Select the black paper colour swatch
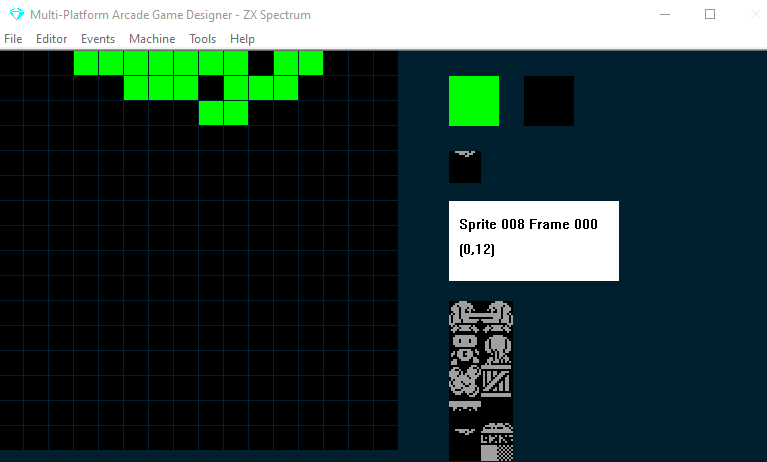The width and height of the screenshot is (767, 462). click(549, 101)
